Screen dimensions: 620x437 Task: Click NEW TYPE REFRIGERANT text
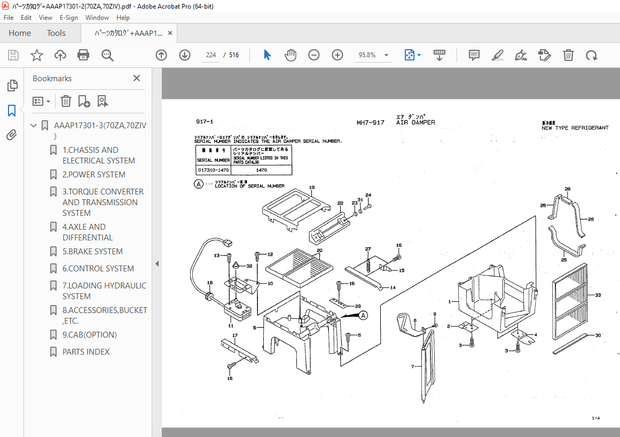pos(575,128)
